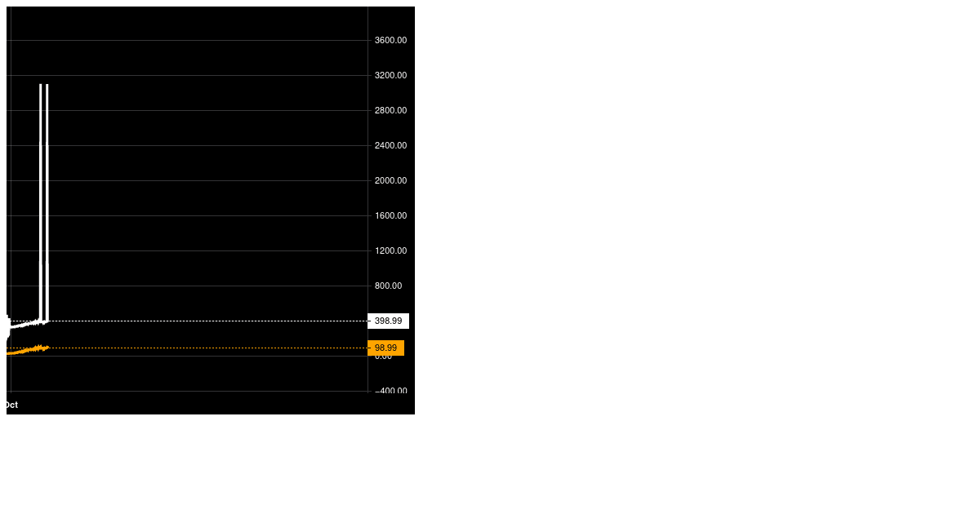980x514 pixels.
Task: Click the 3600.00 price axis label
Action: coord(390,40)
